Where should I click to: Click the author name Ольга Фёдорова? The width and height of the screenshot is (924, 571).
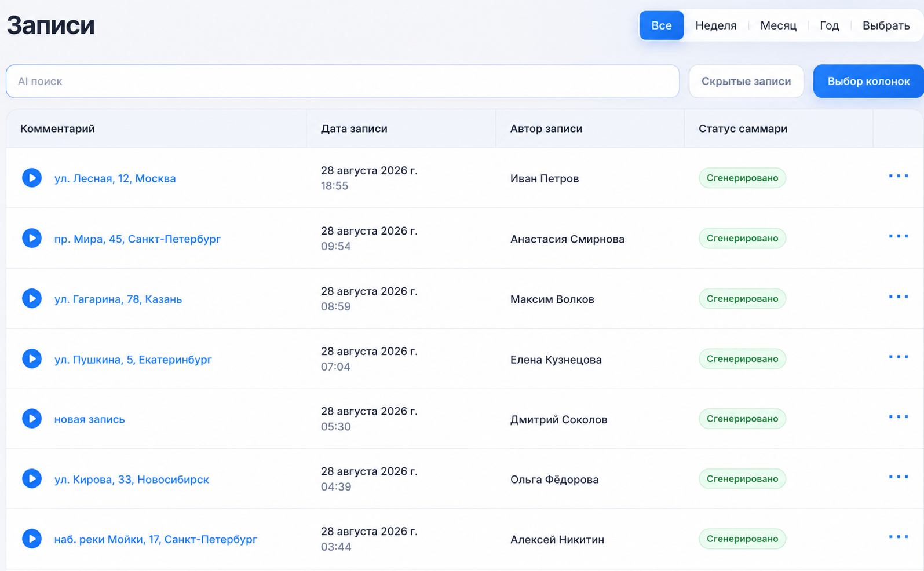(554, 480)
